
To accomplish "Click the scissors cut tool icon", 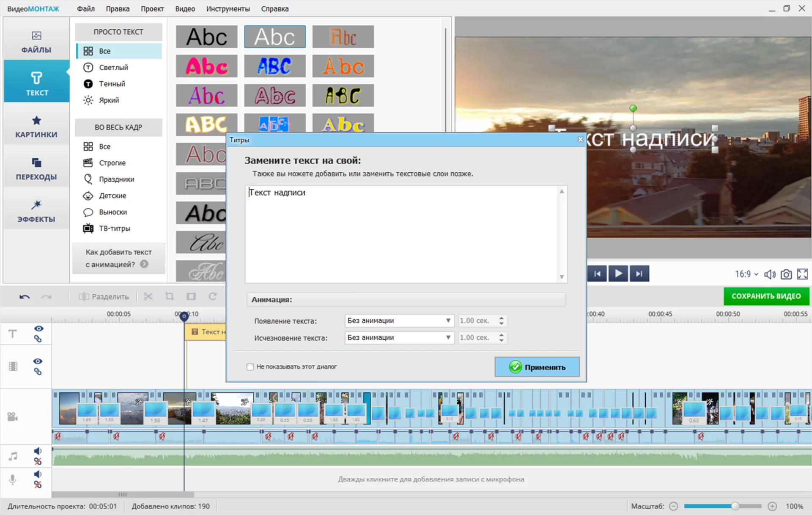I will (x=148, y=297).
